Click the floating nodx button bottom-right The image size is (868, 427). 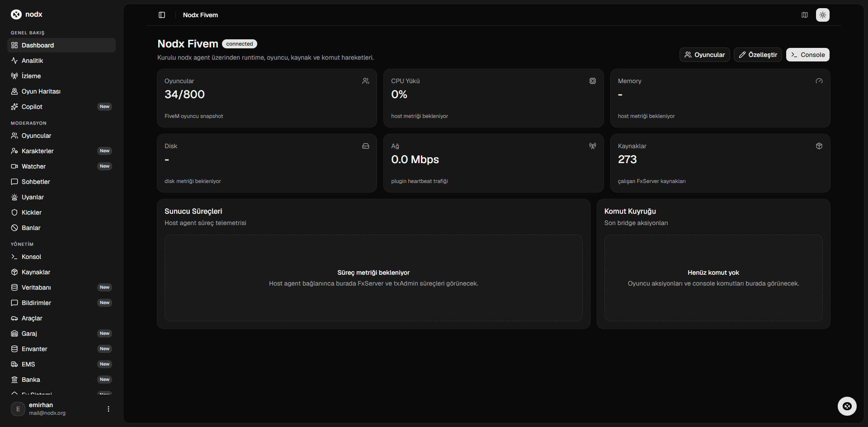847,406
